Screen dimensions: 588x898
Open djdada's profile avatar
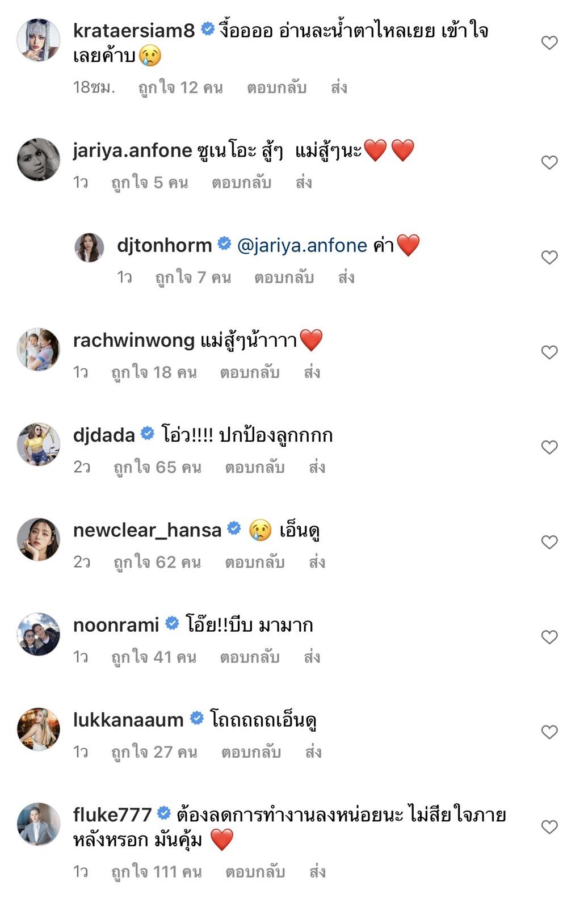tap(39, 444)
